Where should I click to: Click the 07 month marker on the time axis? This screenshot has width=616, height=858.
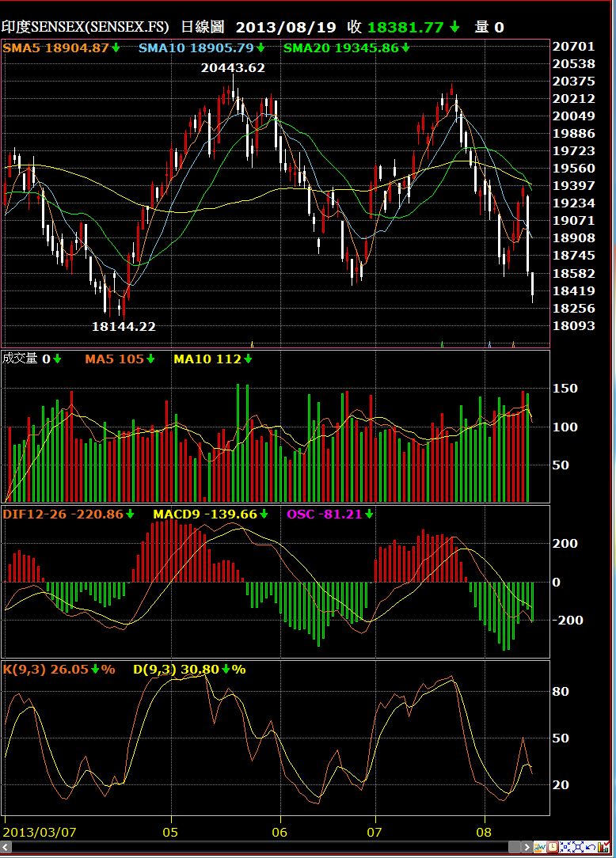(375, 833)
